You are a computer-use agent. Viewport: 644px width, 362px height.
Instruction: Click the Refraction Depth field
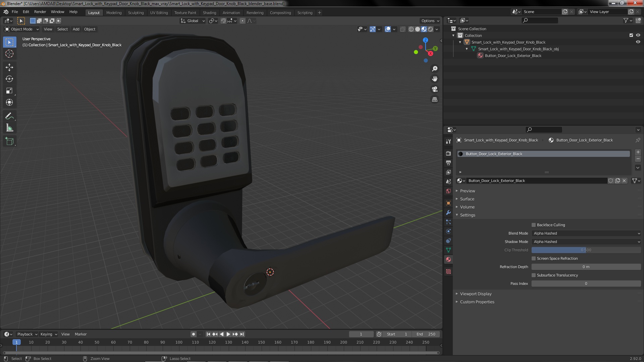[x=586, y=267]
